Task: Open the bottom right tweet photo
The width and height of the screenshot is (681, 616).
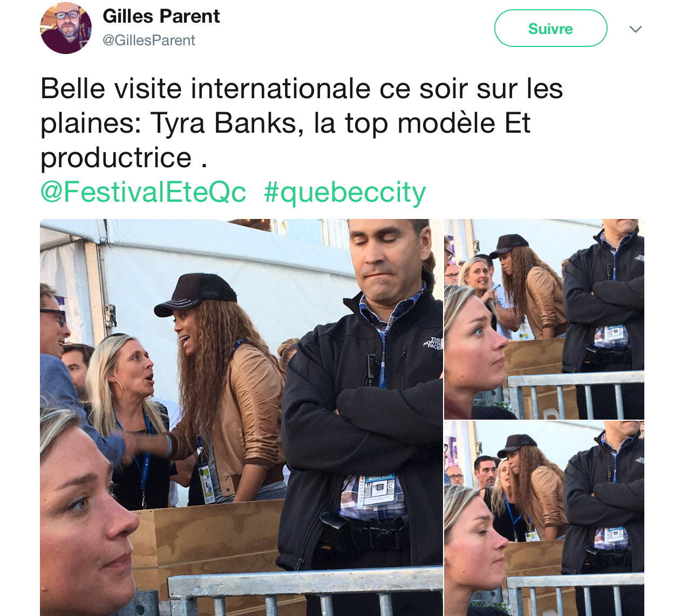Action: point(544,518)
